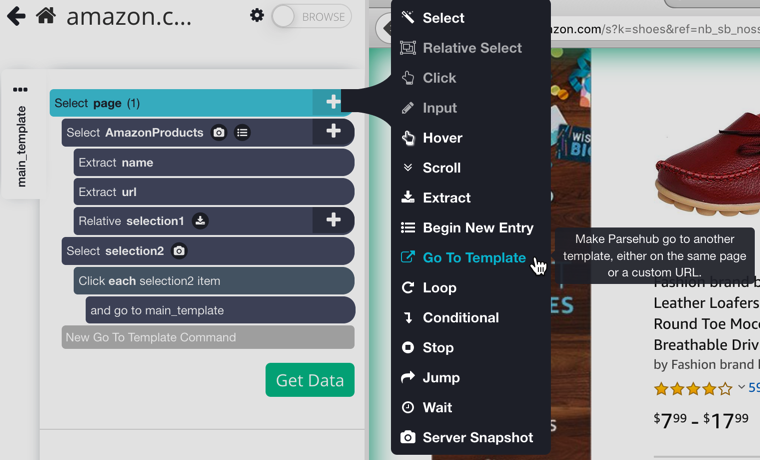Open the three-dots menu above main_template
760x460 pixels.
[x=20, y=90]
